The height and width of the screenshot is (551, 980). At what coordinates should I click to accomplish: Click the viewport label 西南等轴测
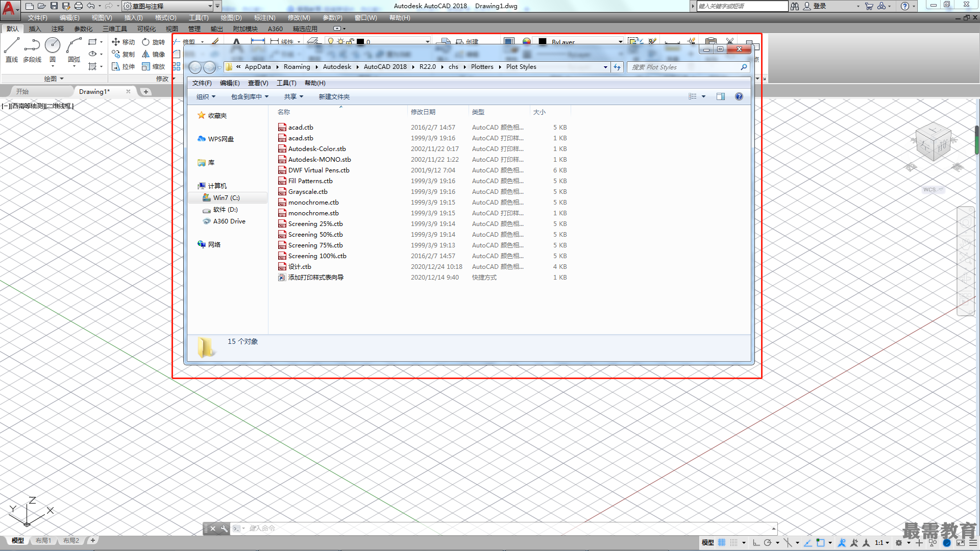(28, 106)
